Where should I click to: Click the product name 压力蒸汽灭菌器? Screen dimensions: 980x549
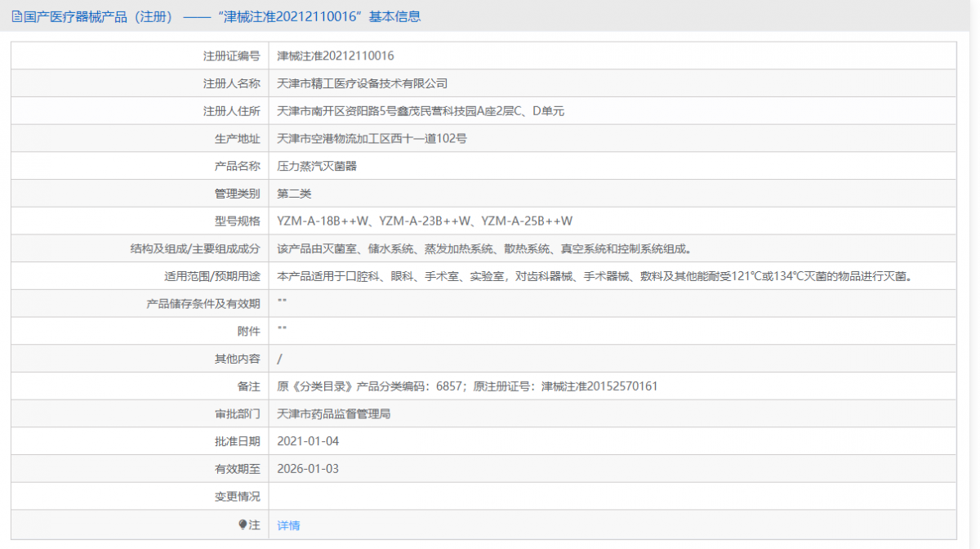[x=318, y=166]
